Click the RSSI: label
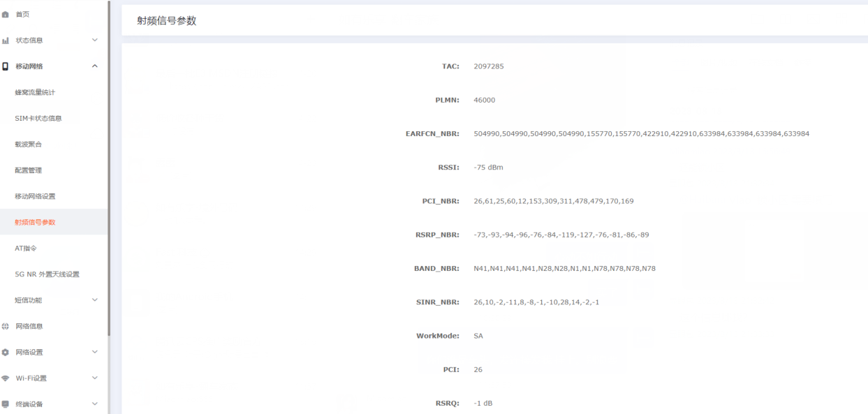Viewport: 868px width, 414px height. 448,168
